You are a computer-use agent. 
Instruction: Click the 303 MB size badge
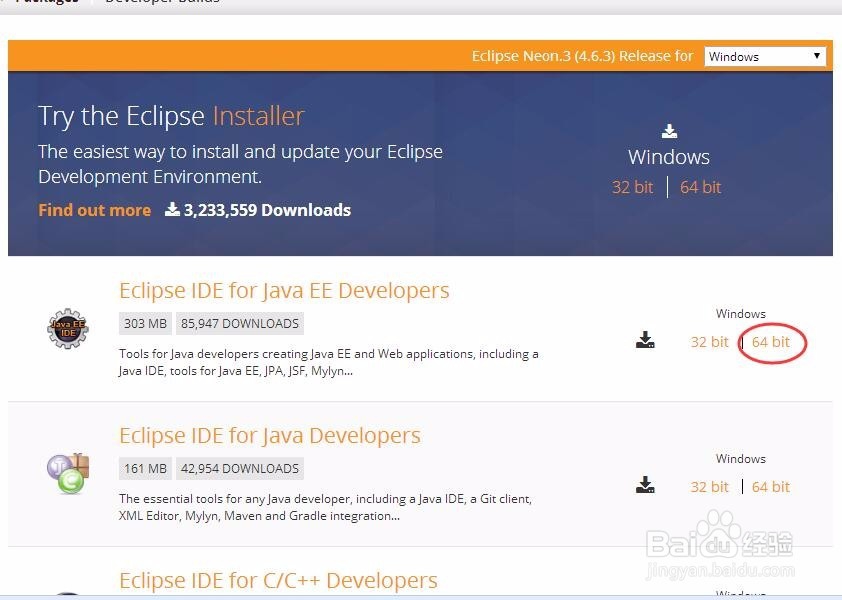(x=145, y=323)
